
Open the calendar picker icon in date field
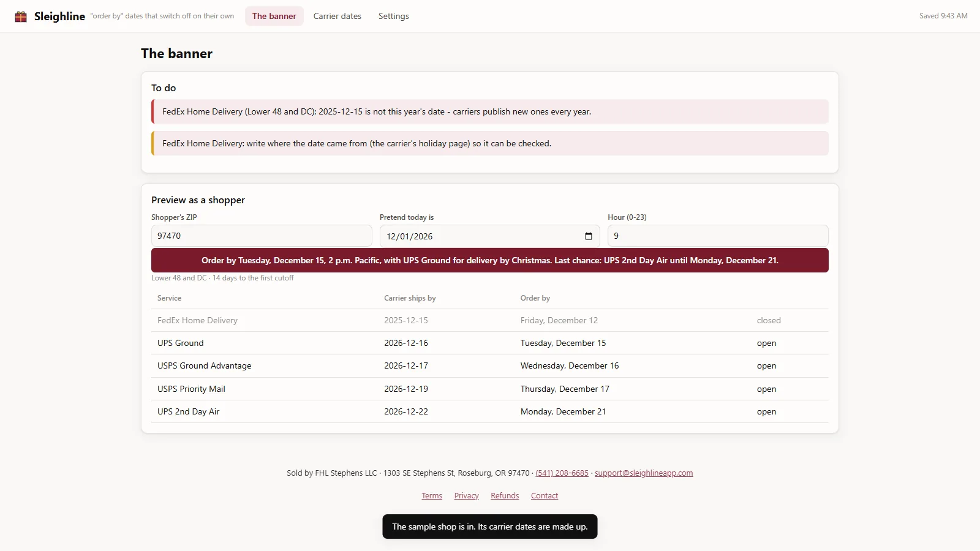click(x=589, y=236)
